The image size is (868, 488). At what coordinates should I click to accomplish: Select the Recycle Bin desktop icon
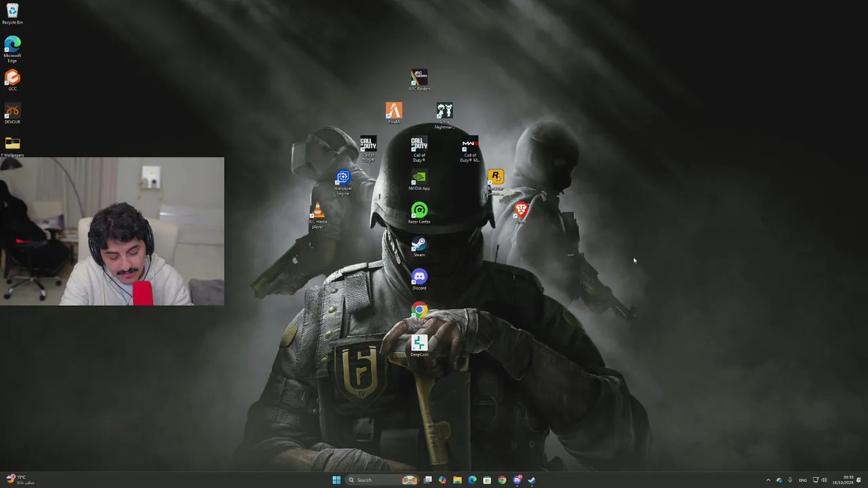pyautogui.click(x=12, y=14)
